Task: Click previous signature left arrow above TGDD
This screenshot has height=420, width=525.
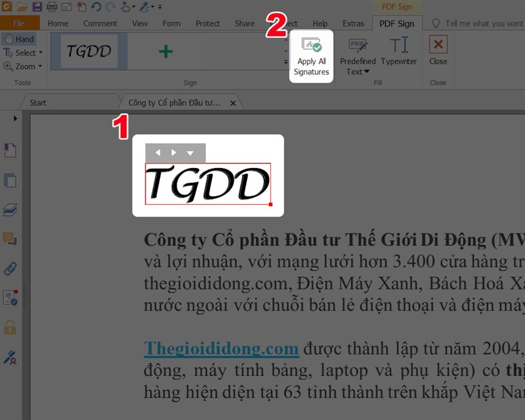Action: click(x=157, y=153)
